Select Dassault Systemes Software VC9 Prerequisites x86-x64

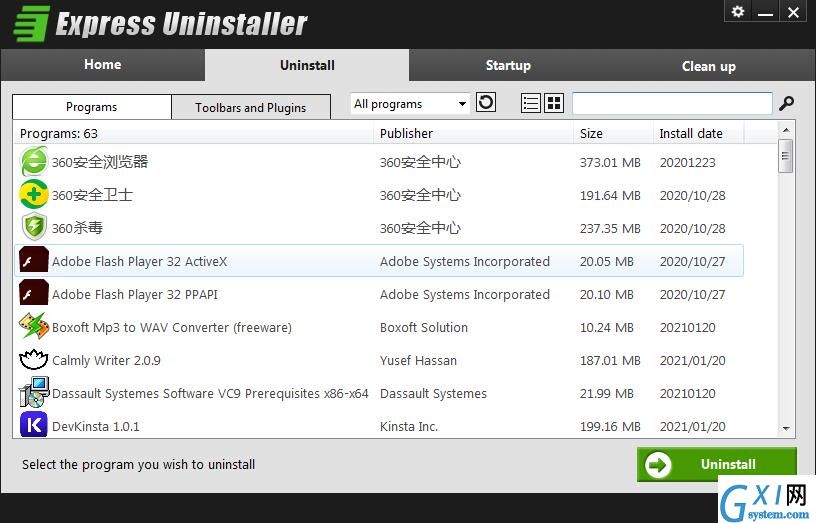coord(210,393)
